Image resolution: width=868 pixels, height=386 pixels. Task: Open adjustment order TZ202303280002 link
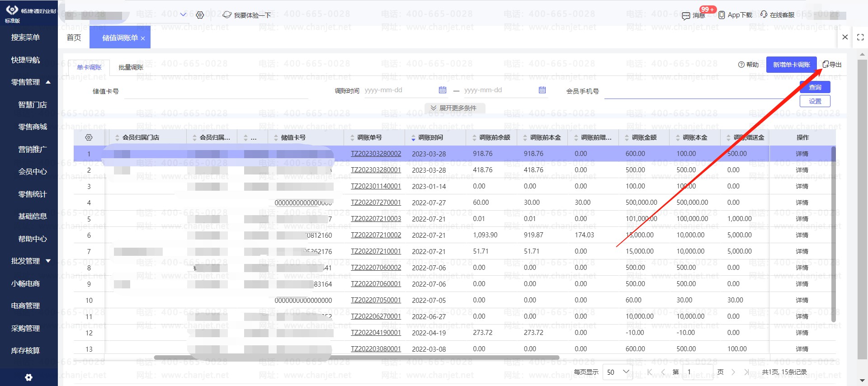[376, 154]
